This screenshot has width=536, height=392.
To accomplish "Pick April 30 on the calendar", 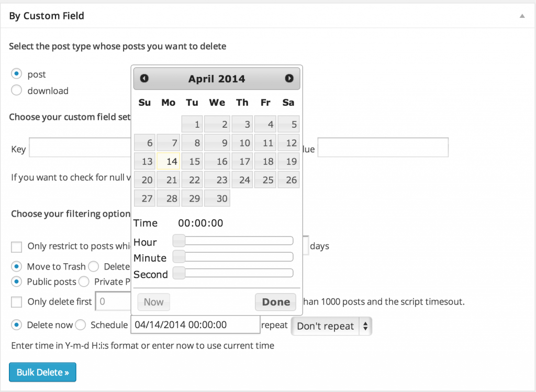I will click(x=217, y=198).
